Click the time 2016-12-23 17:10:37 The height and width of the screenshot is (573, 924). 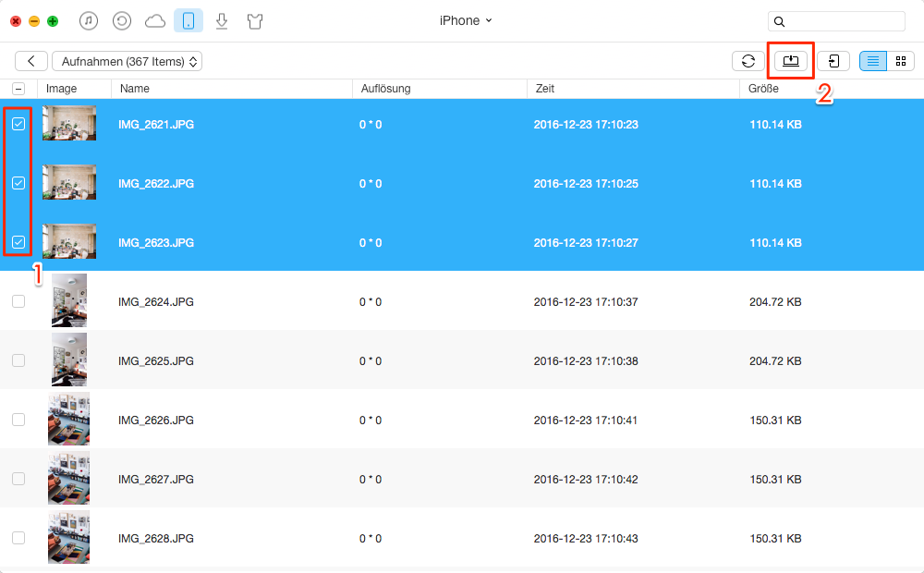(x=586, y=302)
